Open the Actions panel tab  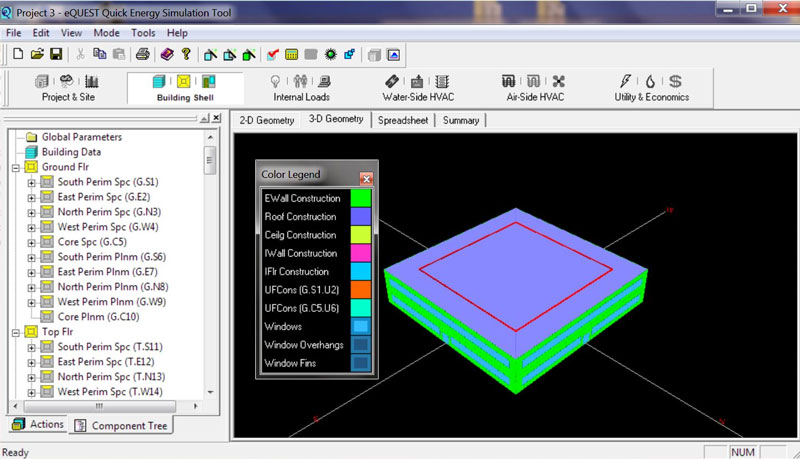pyautogui.click(x=38, y=424)
